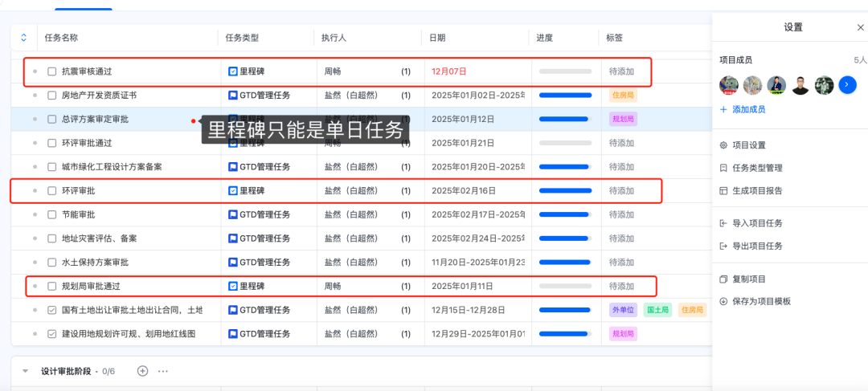The width and height of the screenshot is (868, 391).
Task: Click the 日期 column header
Action: (436, 39)
